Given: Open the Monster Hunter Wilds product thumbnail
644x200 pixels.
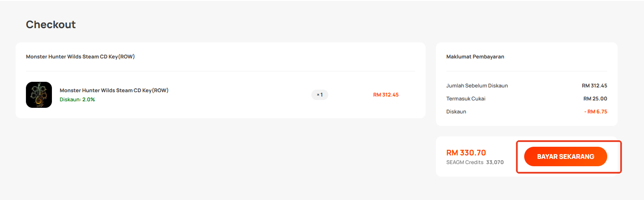Looking at the screenshot, I should [39, 95].
